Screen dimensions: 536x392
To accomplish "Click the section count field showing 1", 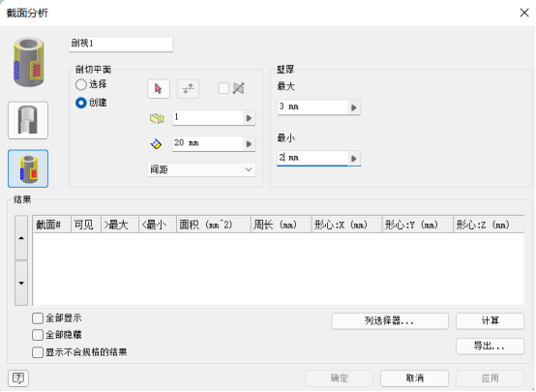I will coord(208,118).
